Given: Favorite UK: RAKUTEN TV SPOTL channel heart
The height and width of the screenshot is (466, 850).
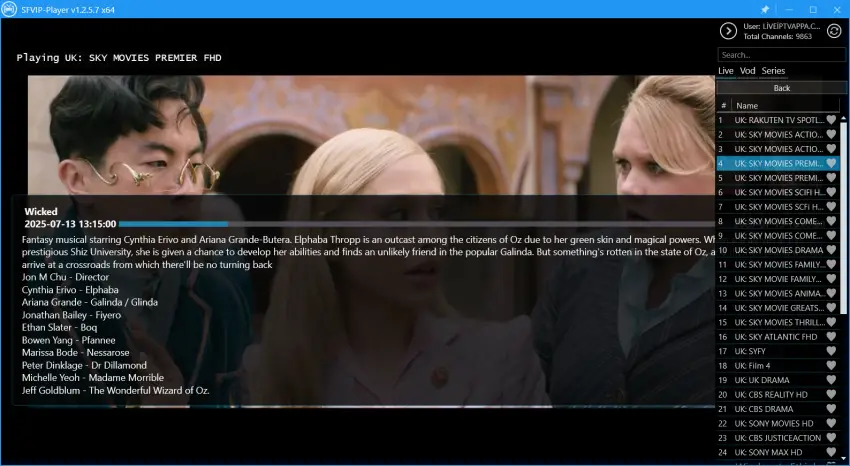Looking at the screenshot, I should [x=831, y=120].
